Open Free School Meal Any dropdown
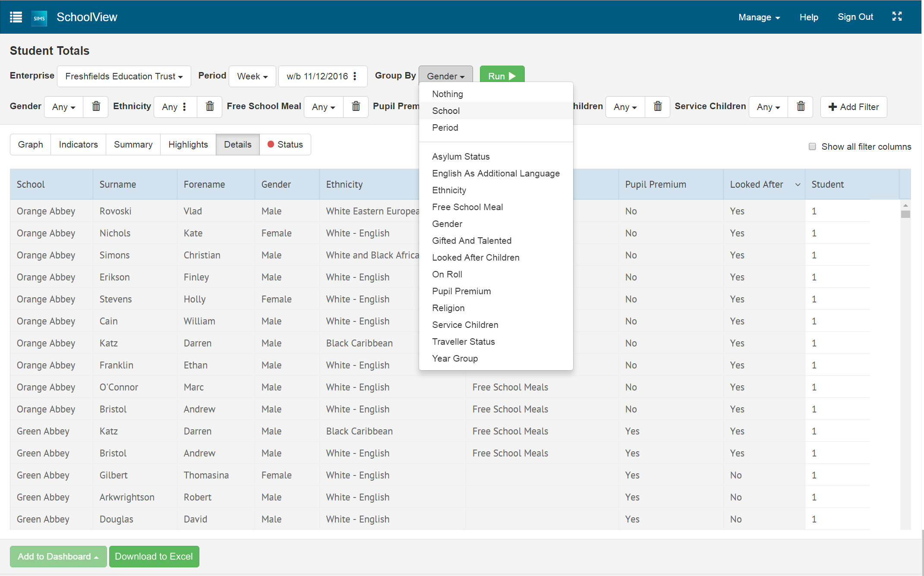Viewport: 924px width, 576px height. tap(324, 107)
